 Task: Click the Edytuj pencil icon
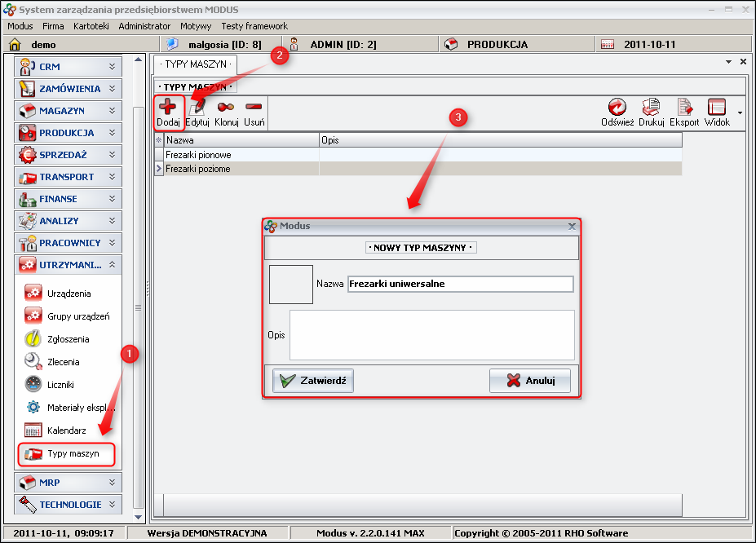197,107
